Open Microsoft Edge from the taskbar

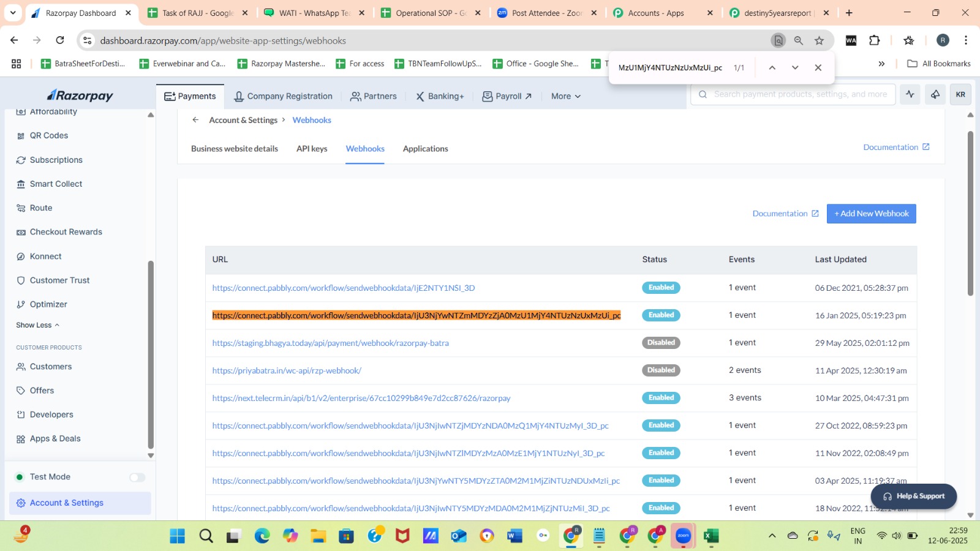tap(262, 536)
